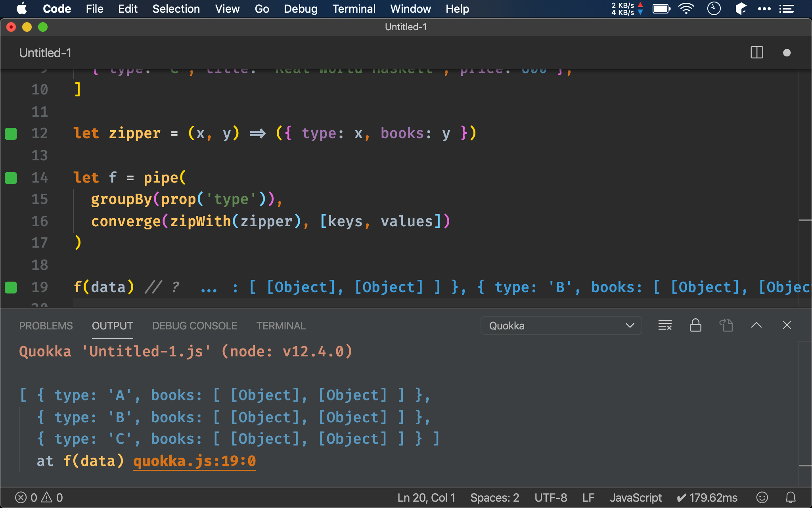Change indentation via Spaces: 2
The height and width of the screenshot is (508, 812).
coord(494,498)
